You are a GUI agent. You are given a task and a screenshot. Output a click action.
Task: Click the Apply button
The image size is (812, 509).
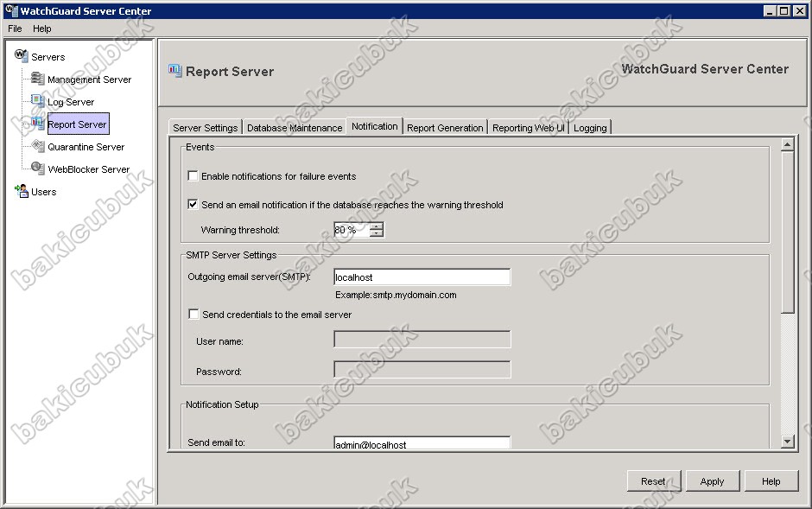point(712,481)
